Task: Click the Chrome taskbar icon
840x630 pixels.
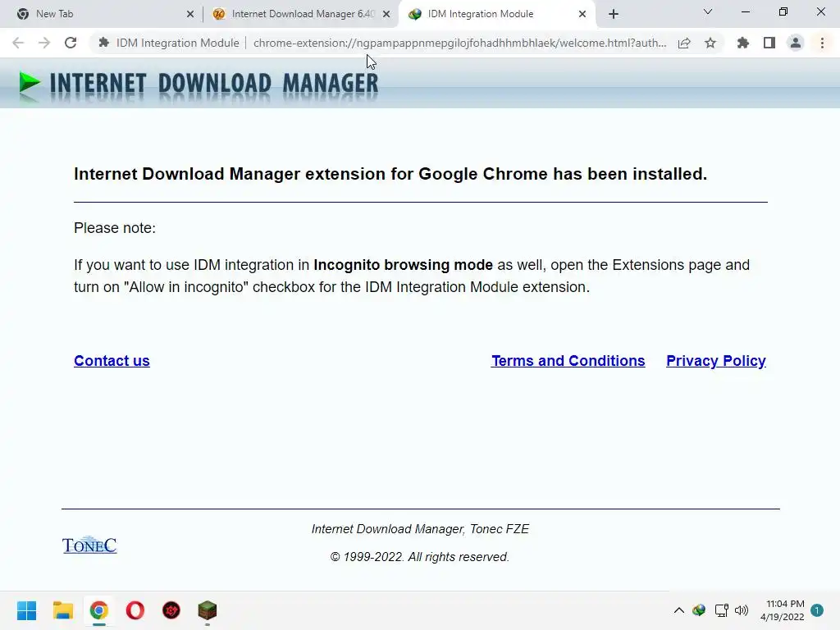Action: click(99, 610)
